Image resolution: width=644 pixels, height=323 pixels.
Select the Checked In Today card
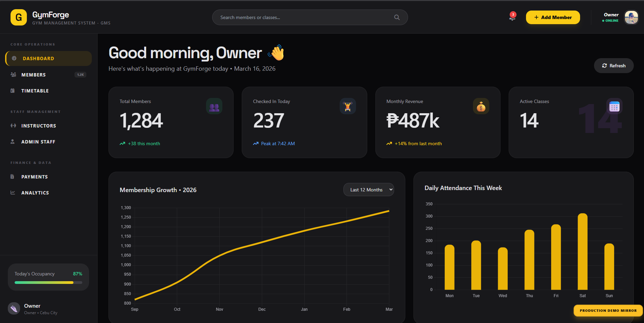(304, 122)
